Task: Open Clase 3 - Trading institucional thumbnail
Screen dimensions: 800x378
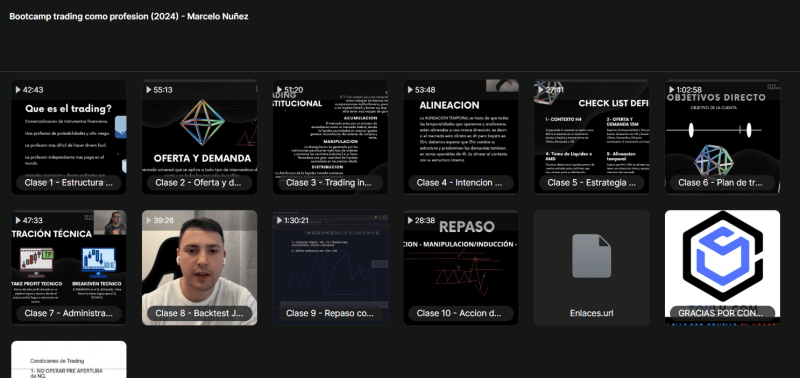Action: (330, 137)
